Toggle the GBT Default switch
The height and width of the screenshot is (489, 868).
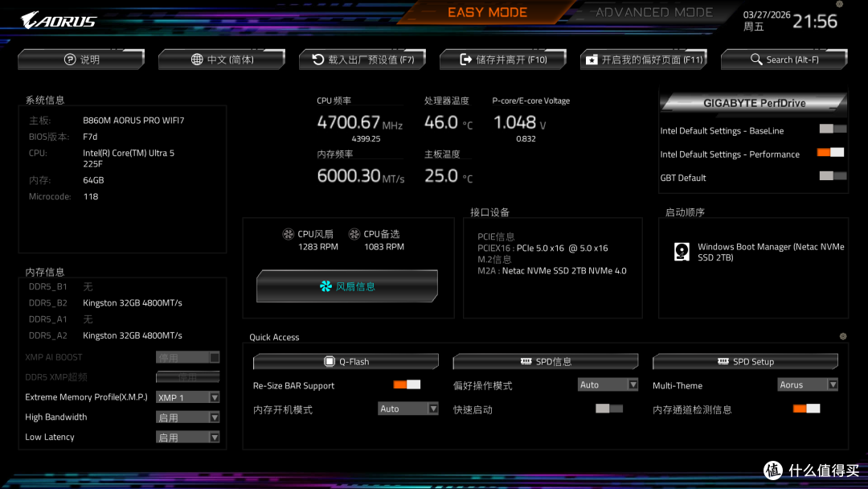(x=833, y=175)
